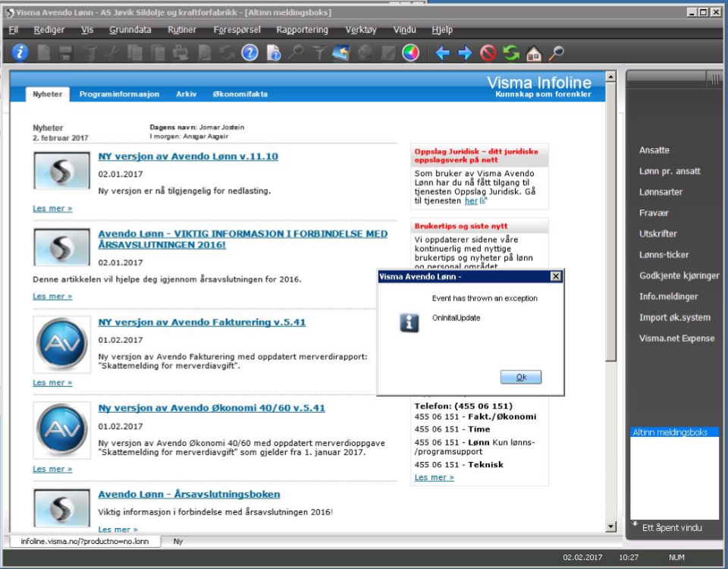
Task: Click the grayed-out globe icon
Action: click(365, 53)
